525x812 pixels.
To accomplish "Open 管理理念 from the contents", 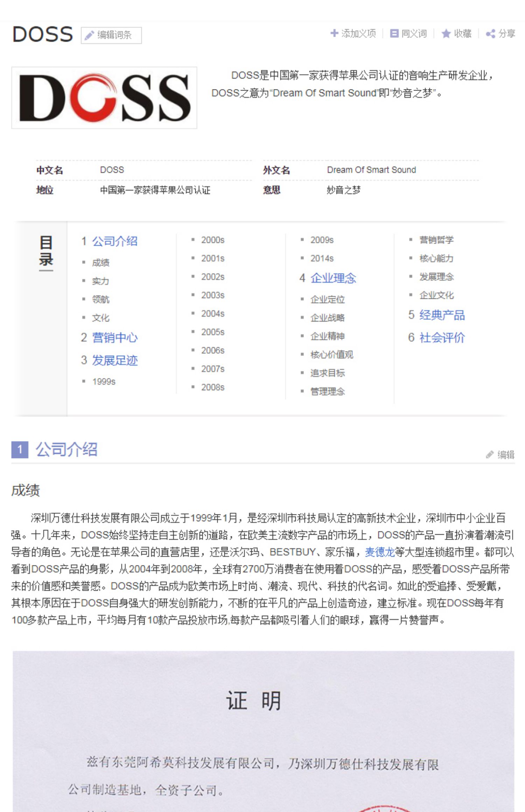I will 327,391.
